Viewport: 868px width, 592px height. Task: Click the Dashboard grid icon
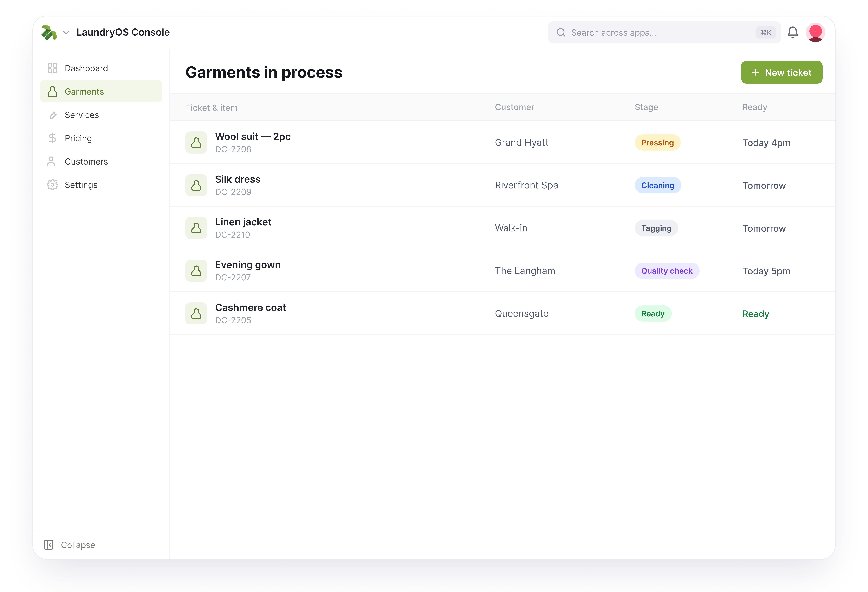click(x=52, y=68)
